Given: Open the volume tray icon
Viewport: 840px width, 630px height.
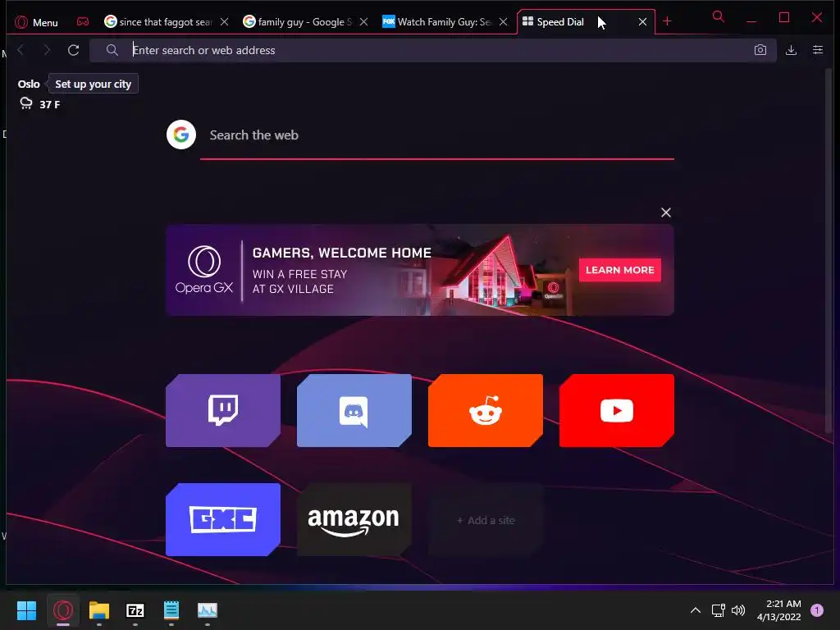Looking at the screenshot, I should pyautogui.click(x=738, y=610).
